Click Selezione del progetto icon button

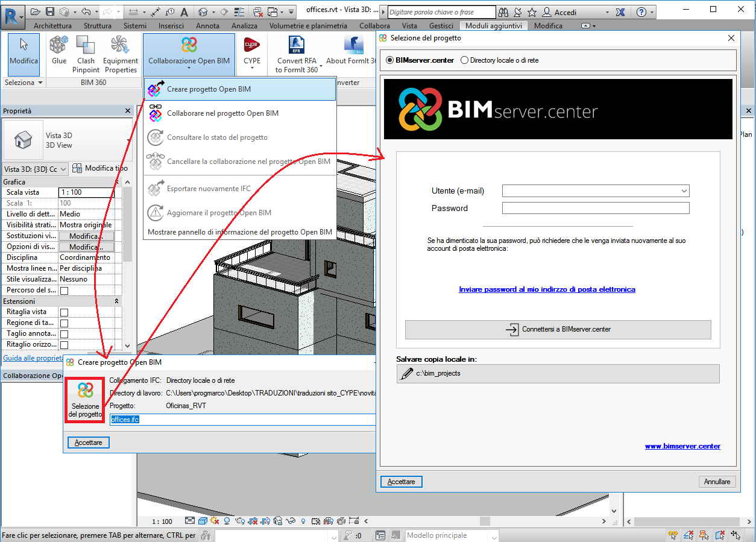86,399
